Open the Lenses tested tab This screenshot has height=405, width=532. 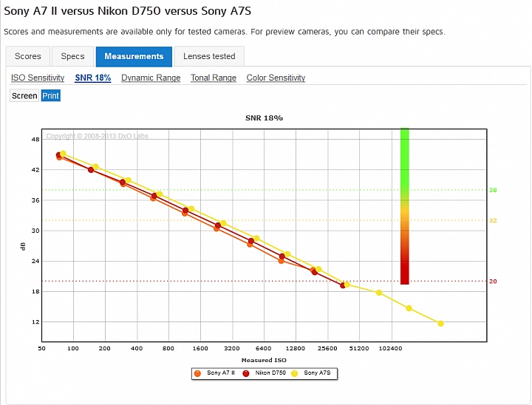coord(209,56)
